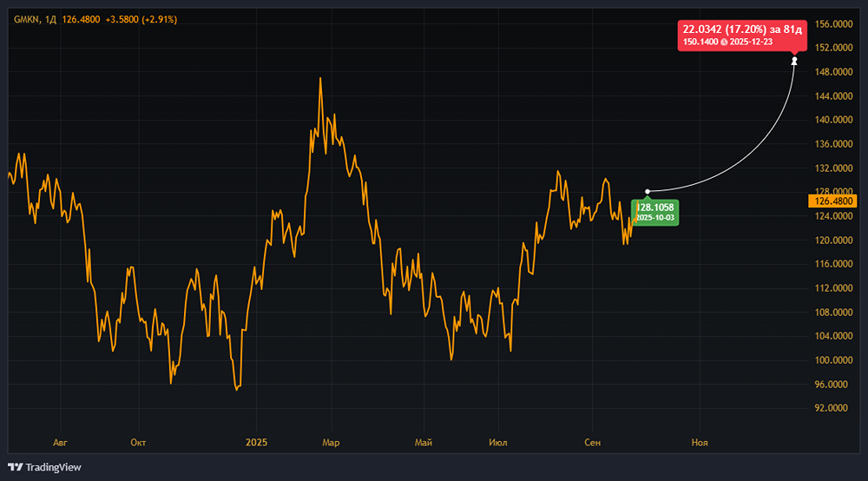This screenshot has height=481, width=868.
Task: Click the Авг time axis label
Action: (60, 443)
